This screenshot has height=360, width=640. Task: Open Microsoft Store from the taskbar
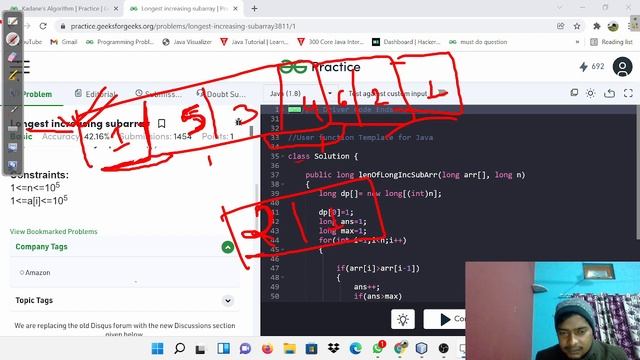pyautogui.click(x=311, y=349)
